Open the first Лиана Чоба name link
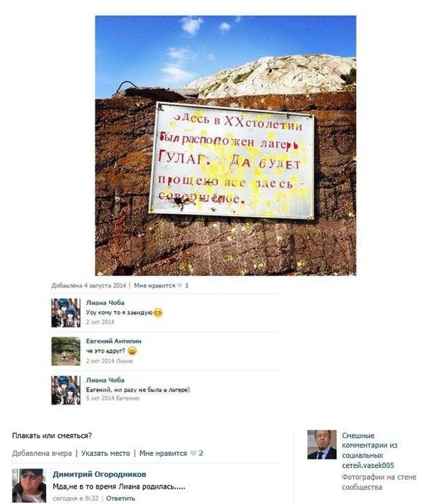Viewport: 431px width, 504px height. [x=105, y=302]
